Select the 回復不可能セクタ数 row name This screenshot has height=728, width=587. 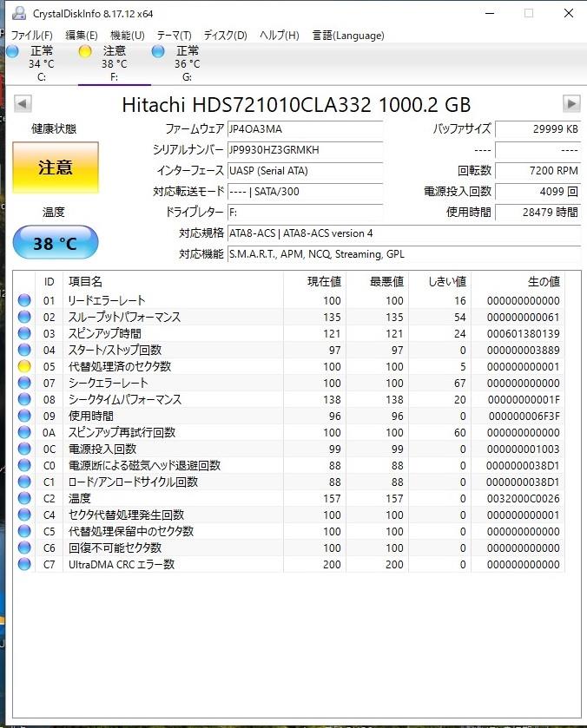pos(115,548)
